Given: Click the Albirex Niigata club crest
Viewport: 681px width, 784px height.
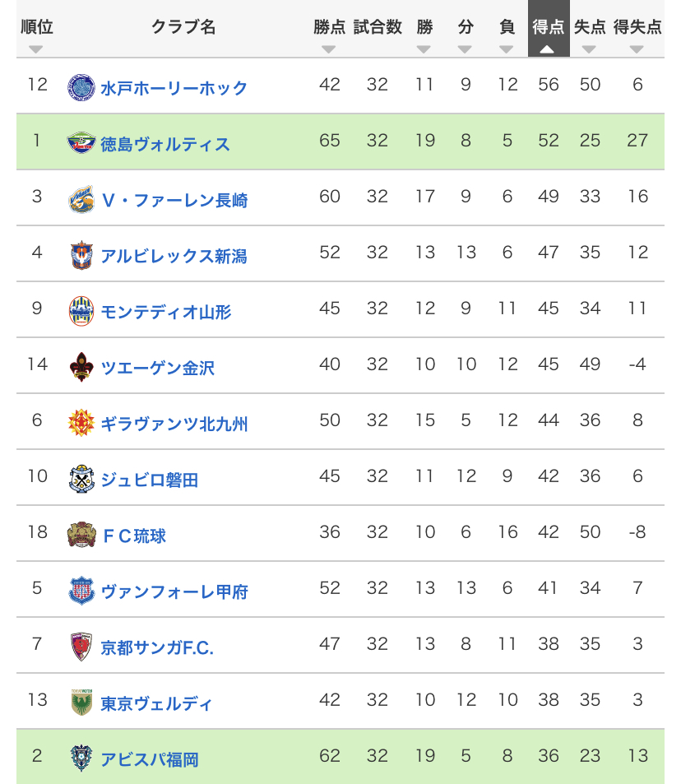Looking at the screenshot, I should (81, 255).
